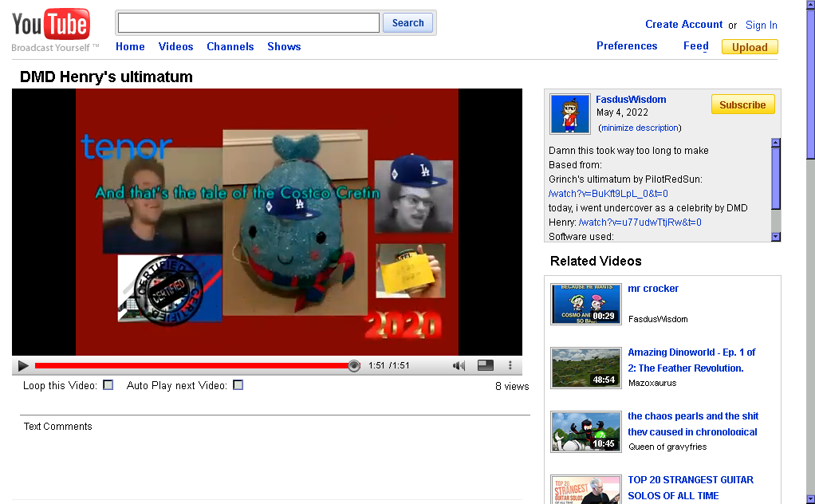
Task: Click the May 4, 2022 upload date
Action: 622,112
